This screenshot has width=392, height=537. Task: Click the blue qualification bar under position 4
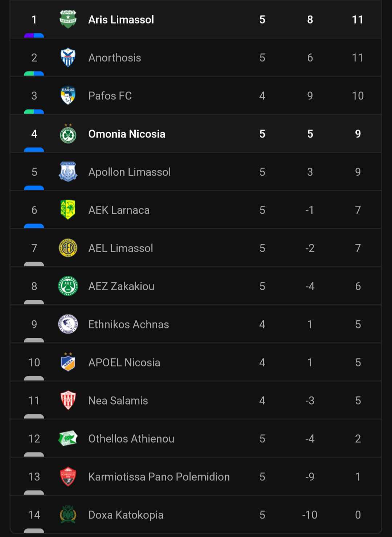[x=34, y=149]
